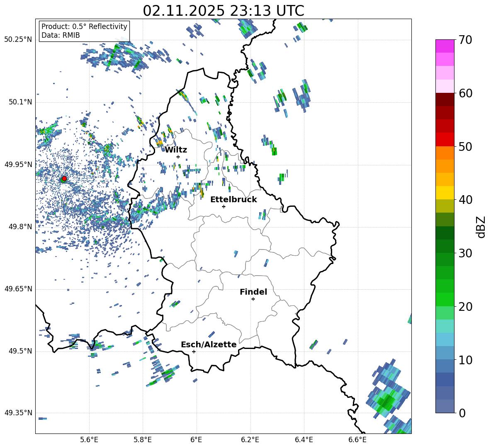This screenshot has width=491, height=448.
Task: Click the 49.95°N latitude label
Action: point(18,165)
